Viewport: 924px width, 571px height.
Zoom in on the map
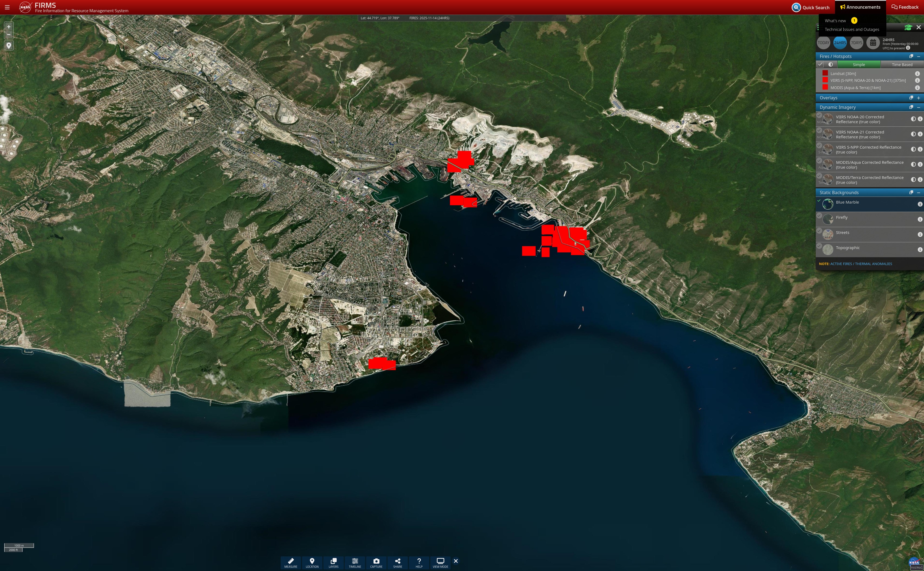click(9, 27)
